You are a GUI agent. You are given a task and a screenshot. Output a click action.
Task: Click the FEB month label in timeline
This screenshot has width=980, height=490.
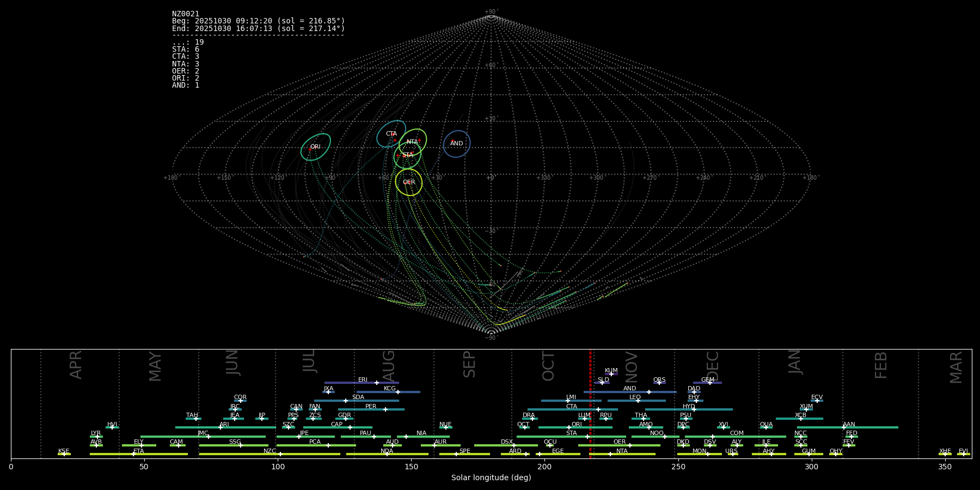pos(881,365)
